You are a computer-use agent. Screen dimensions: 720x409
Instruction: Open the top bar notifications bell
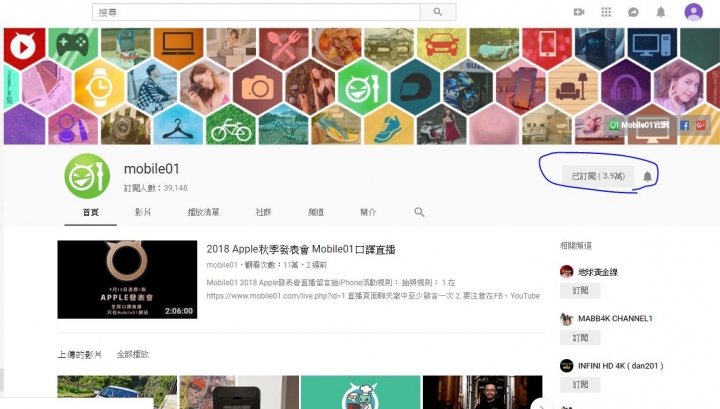[x=660, y=12]
